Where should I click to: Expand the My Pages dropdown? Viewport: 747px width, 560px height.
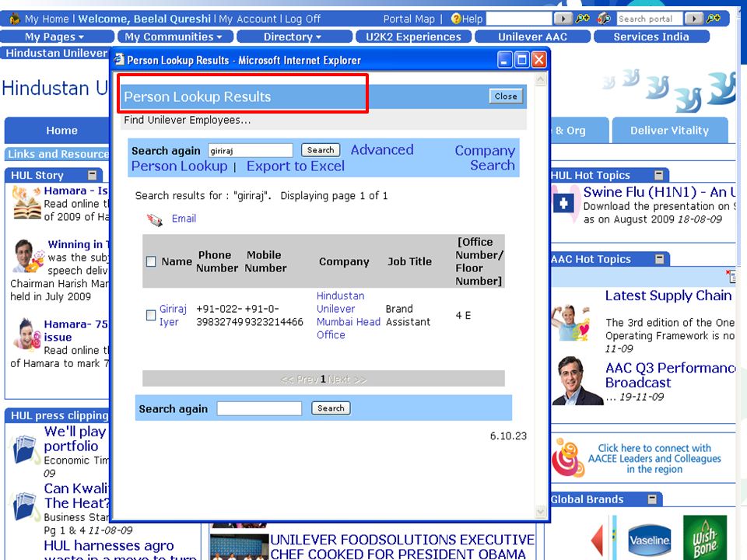point(57,37)
